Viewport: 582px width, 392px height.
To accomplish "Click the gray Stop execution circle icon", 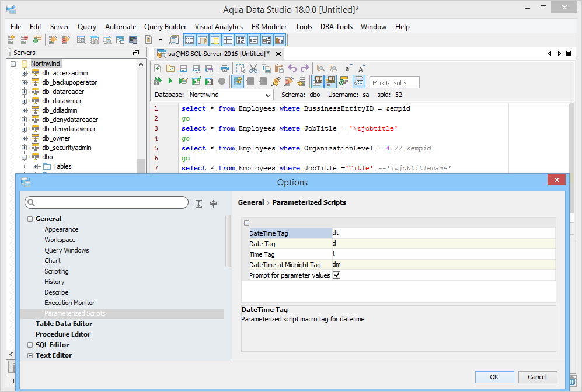I will (222, 81).
